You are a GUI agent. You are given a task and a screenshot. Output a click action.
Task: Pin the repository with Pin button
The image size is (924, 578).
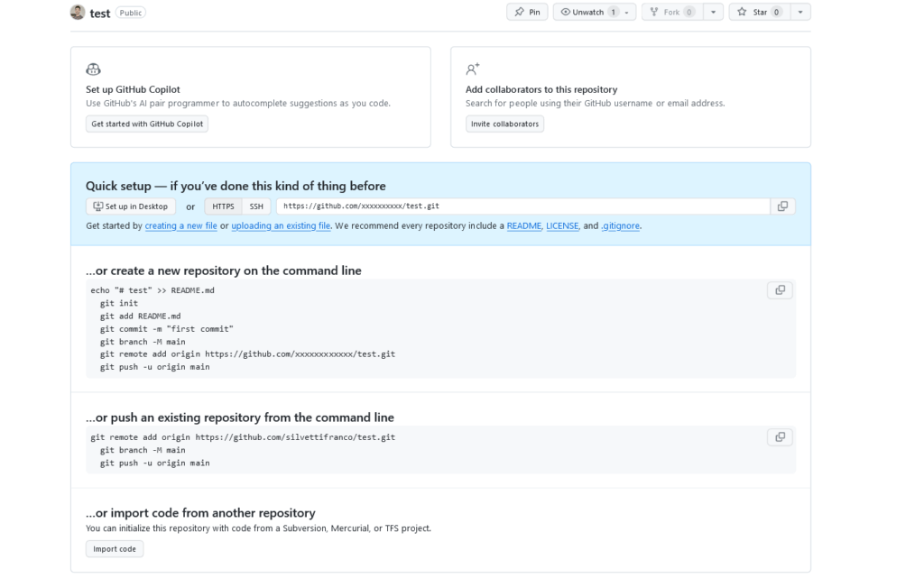click(x=527, y=12)
